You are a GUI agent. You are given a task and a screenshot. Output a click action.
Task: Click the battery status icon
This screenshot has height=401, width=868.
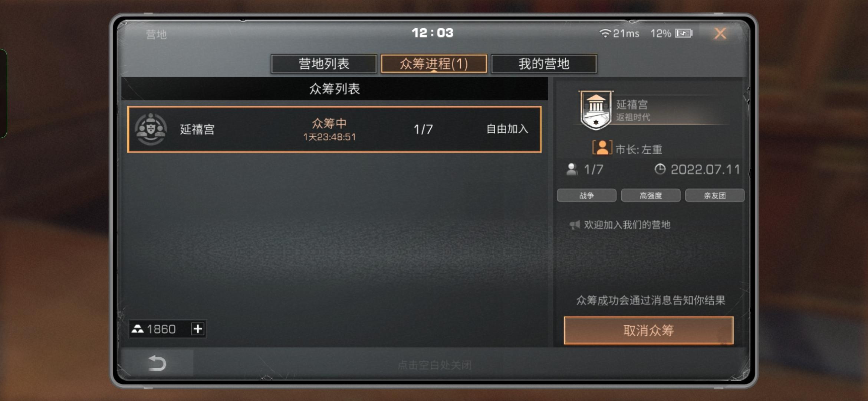(x=684, y=33)
